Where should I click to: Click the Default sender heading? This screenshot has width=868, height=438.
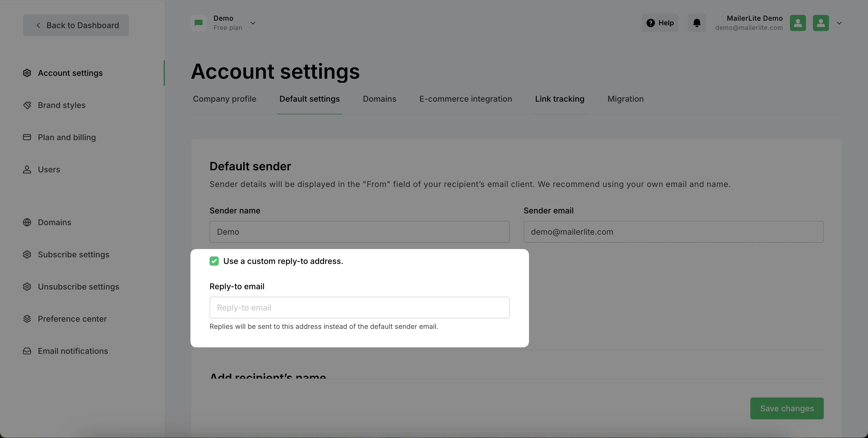pyautogui.click(x=250, y=166)
